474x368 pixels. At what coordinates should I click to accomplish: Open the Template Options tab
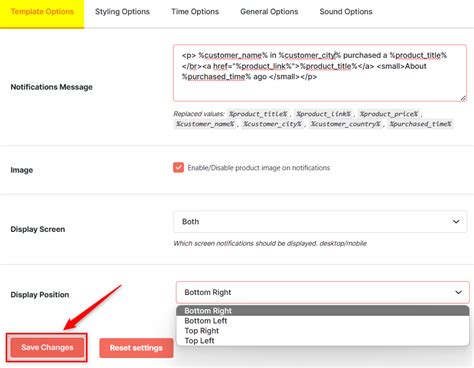[42, 13]
